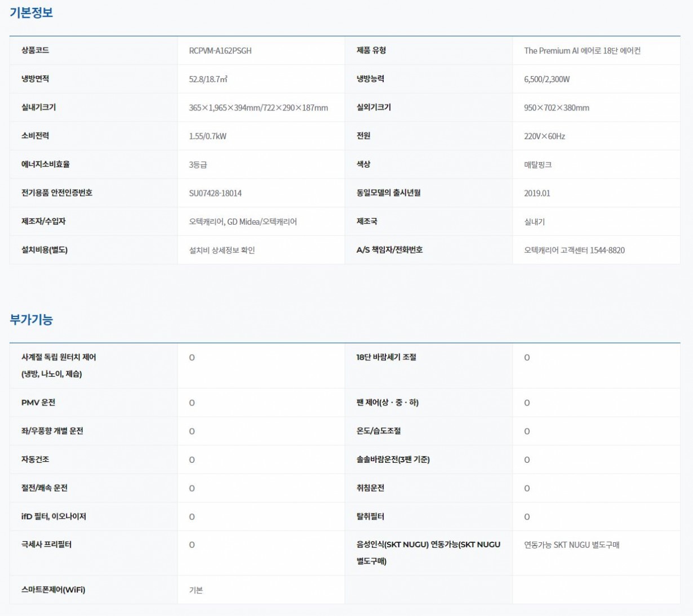Screen dimensions: 693x616
Task: Click the 18단 바람세기 조절 label
Action: (x=386, y=357)
